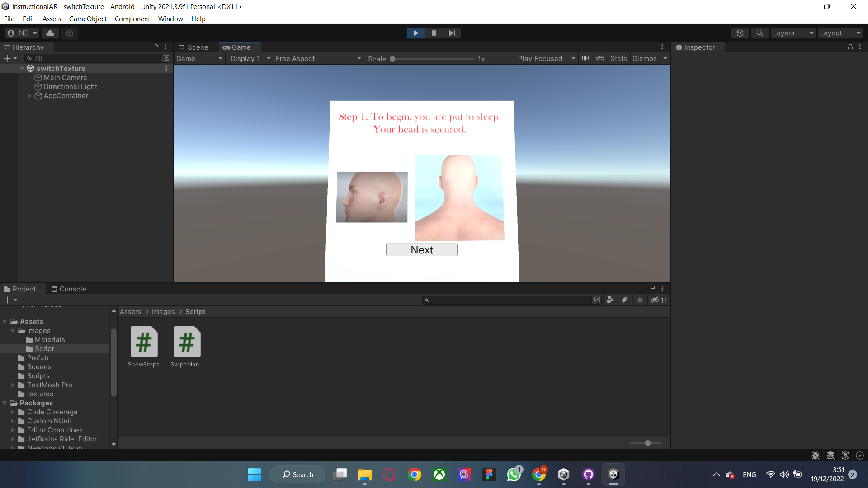Open the Layout dropdown
Viewport: 868px width, 488px height.
pyautogui.click(x=840, y=33)
